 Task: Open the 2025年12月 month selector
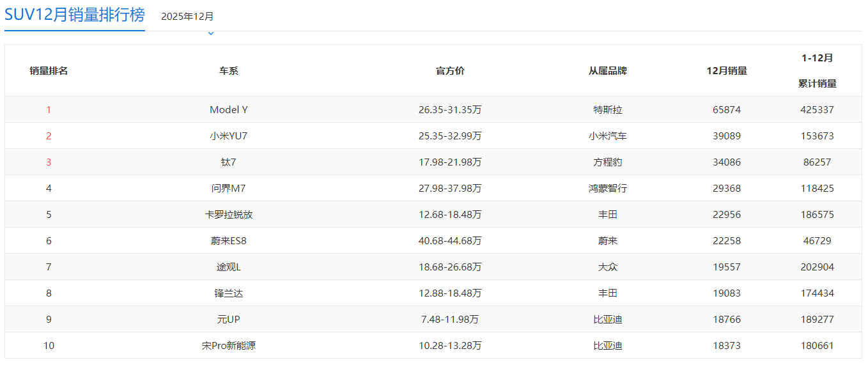point(187,17)
